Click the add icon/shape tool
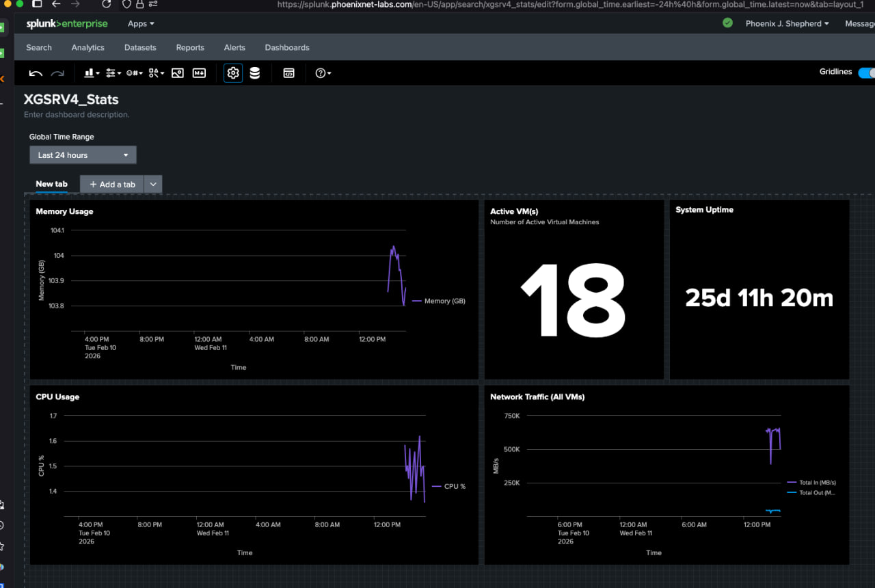 (x=157, y=73)
